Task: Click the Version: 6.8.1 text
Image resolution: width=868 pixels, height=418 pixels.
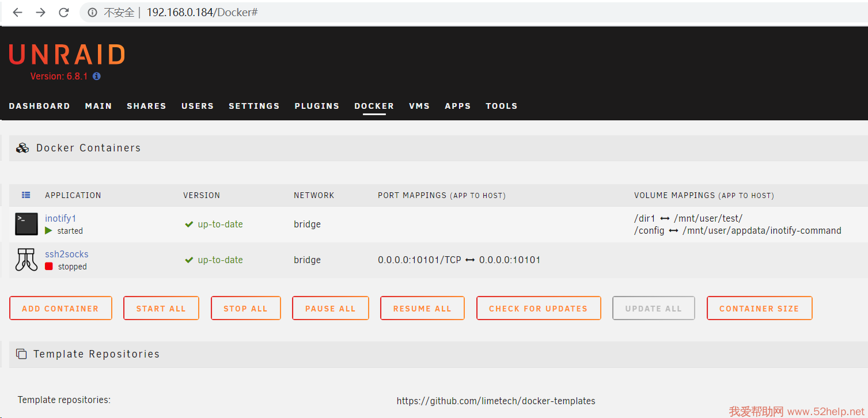Action: (59, 76)
